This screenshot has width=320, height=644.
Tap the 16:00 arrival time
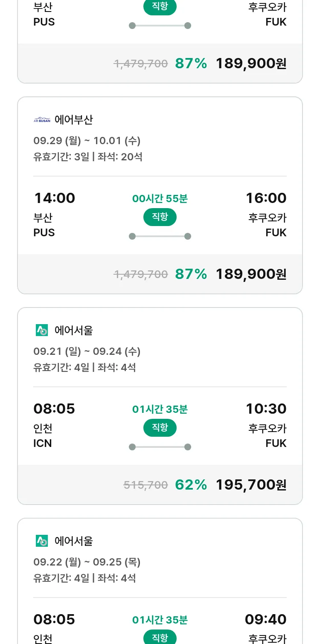pyautogui.click(x=266, y=198)
